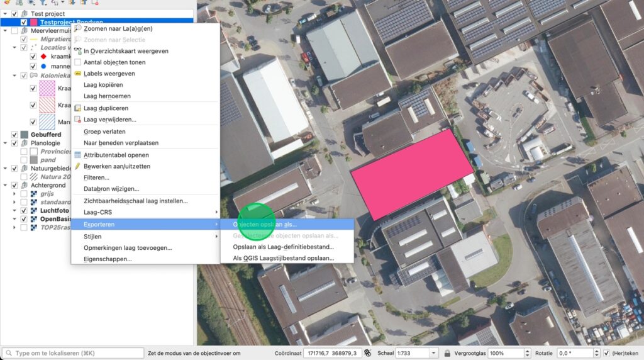Image resolution: width=644 pixels, height=360 pixels.
Task: Click the Attributentabel openen table icon
Action: click(78, 155)
